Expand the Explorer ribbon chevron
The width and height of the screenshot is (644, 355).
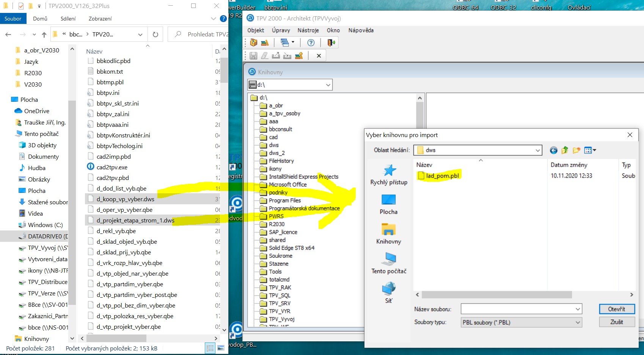[x=213, y=19]
